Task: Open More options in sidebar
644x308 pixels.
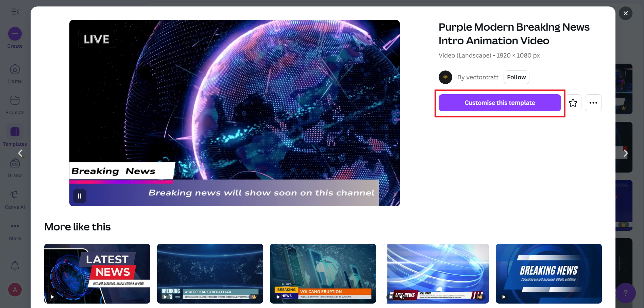Action: 15,231
